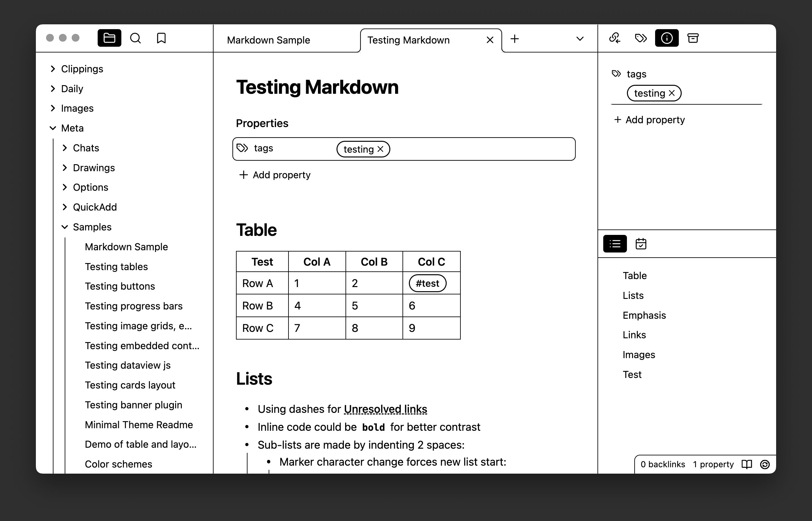Screen dimensions: 812x521
Task: Open the tags panel icon
Action: click(640, 38)
